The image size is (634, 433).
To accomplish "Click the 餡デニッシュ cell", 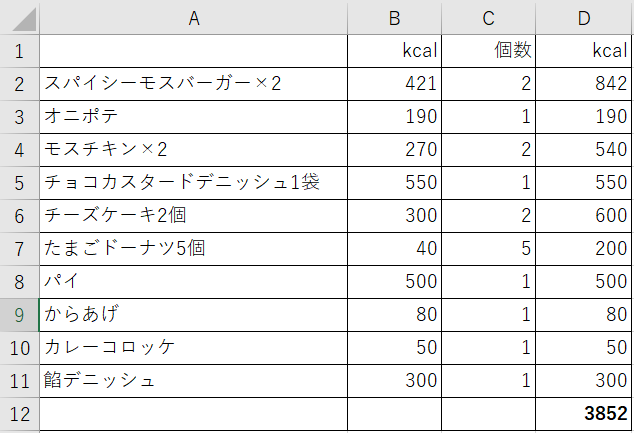I will tap(194, 381).
